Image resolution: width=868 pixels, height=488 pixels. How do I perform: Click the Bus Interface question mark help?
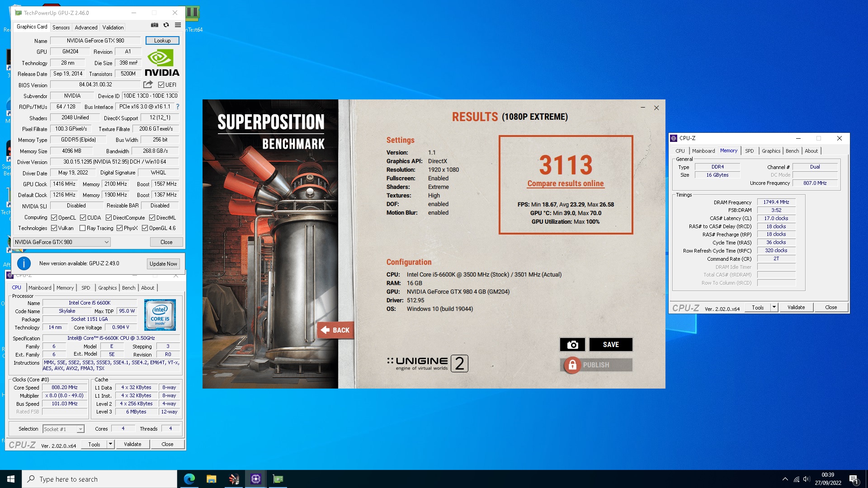pyautogui.click(x=178, y=107)
